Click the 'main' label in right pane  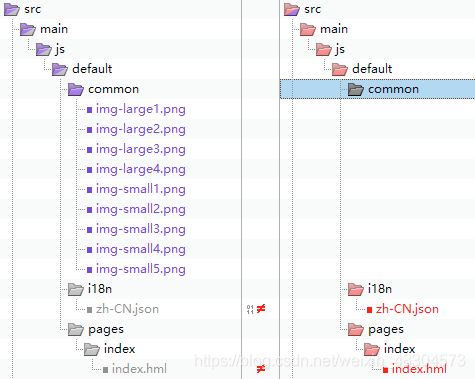coord(334,29)
